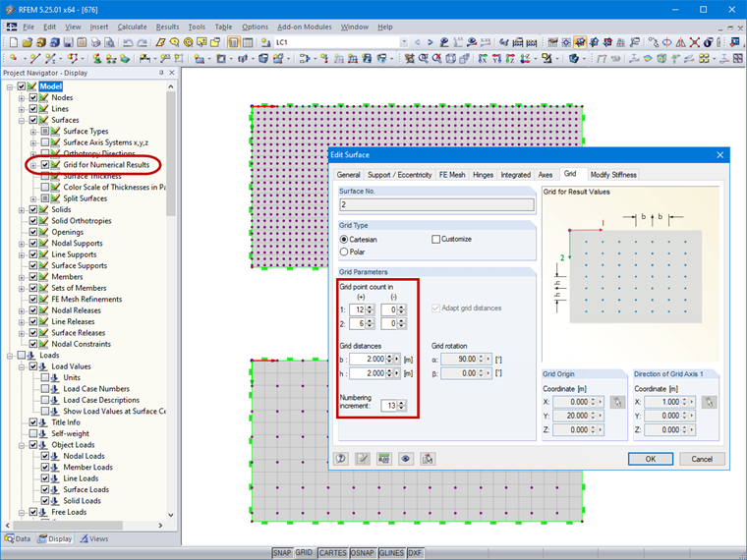The width and height of the screenshot is (747, 560).
Task: Click the Help question mark dialog button
Action: [x=341, y=459]
